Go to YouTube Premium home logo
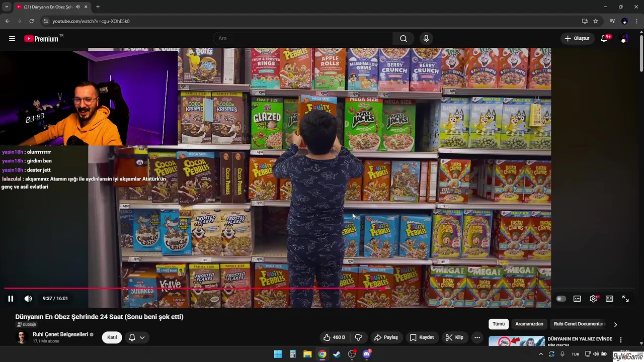644x362 pixels. click(42, 38)
